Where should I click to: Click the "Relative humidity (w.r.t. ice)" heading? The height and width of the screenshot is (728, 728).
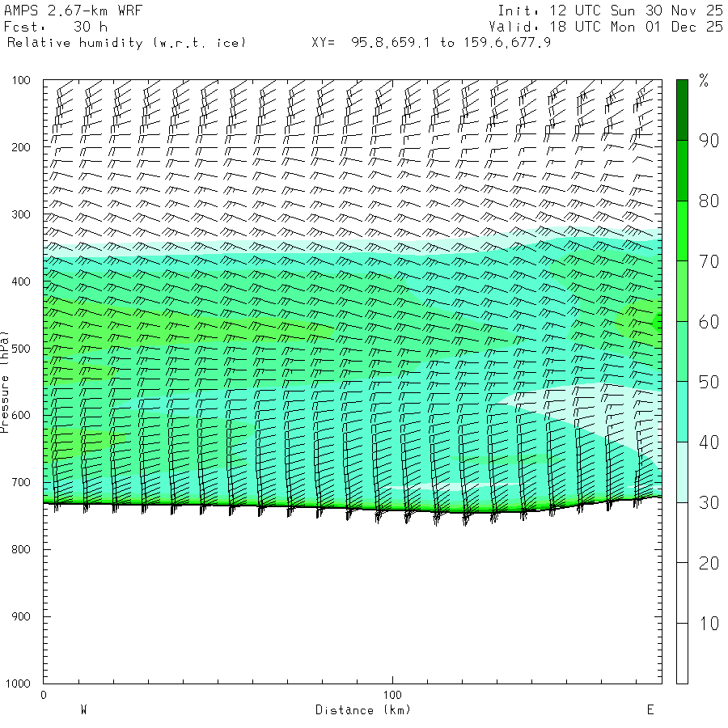coord(126,42)
